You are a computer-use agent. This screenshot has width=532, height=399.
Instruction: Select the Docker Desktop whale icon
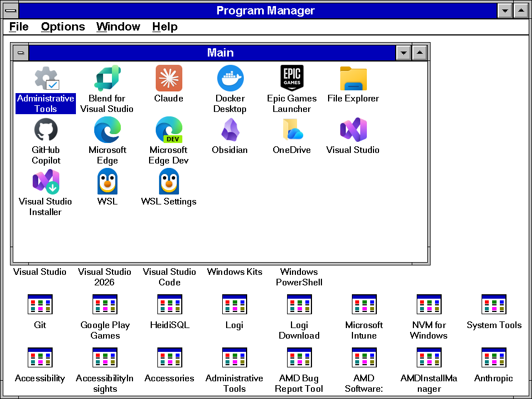tap(231, 78)
